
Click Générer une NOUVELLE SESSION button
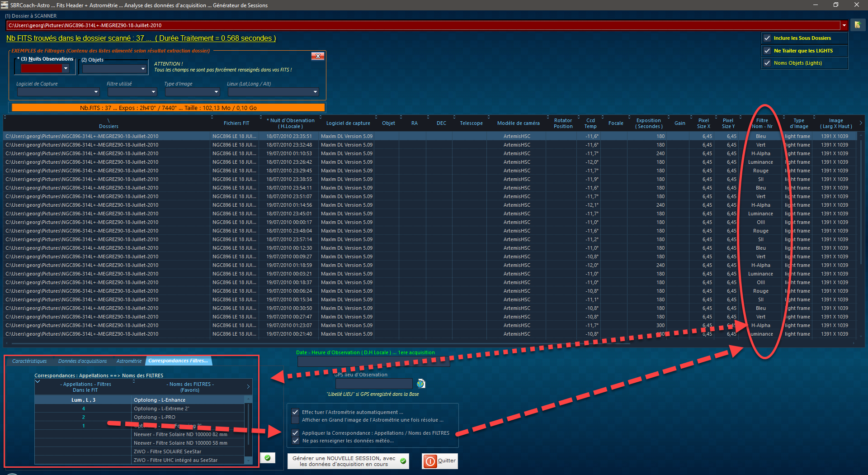348,461
